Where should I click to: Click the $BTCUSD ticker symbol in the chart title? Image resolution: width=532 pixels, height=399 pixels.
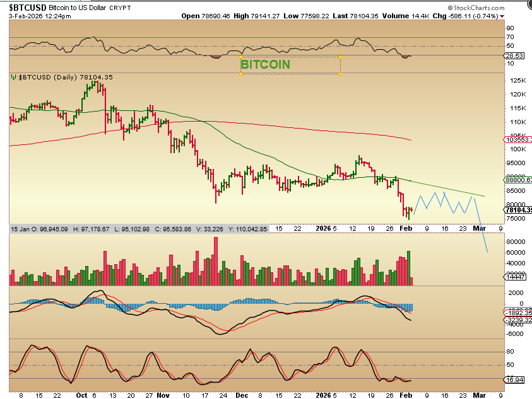[28, 8]
